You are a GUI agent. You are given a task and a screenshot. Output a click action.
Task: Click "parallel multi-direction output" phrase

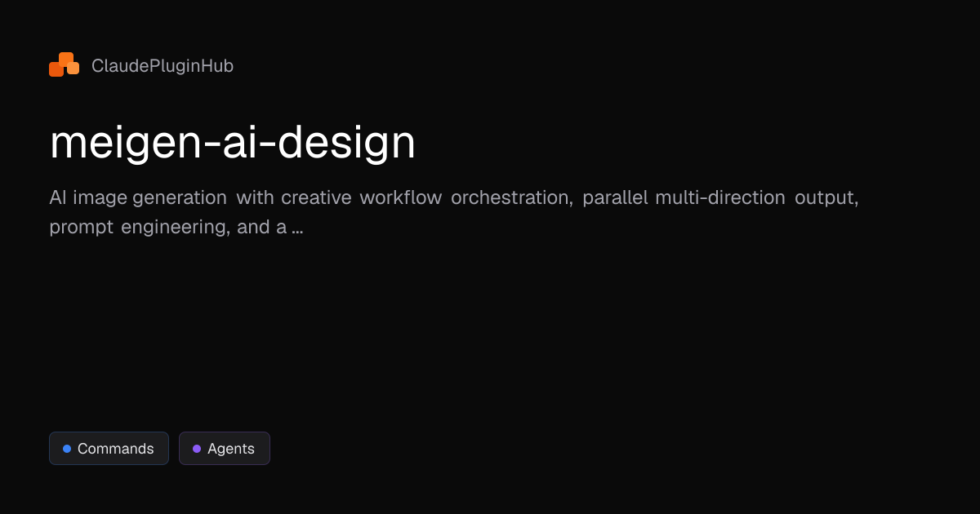click(719, 198)
